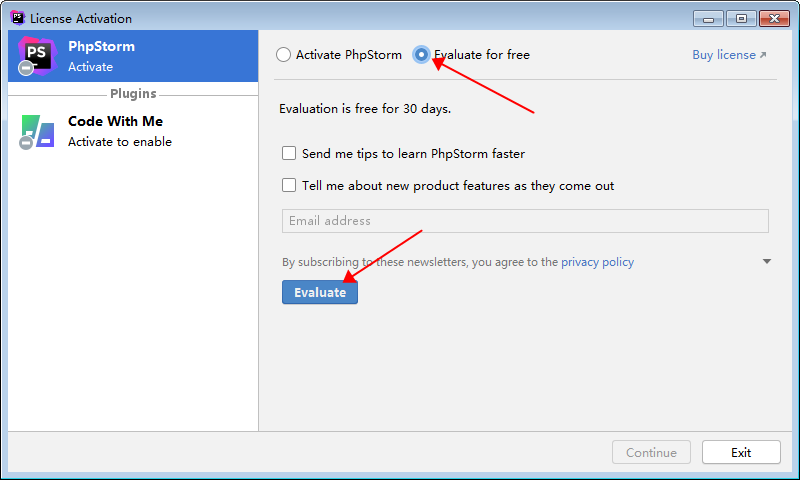The width and height of the screenshot is (800, 480).
Task: Click 'License Activation' window title text
Action: pos(81,19)
